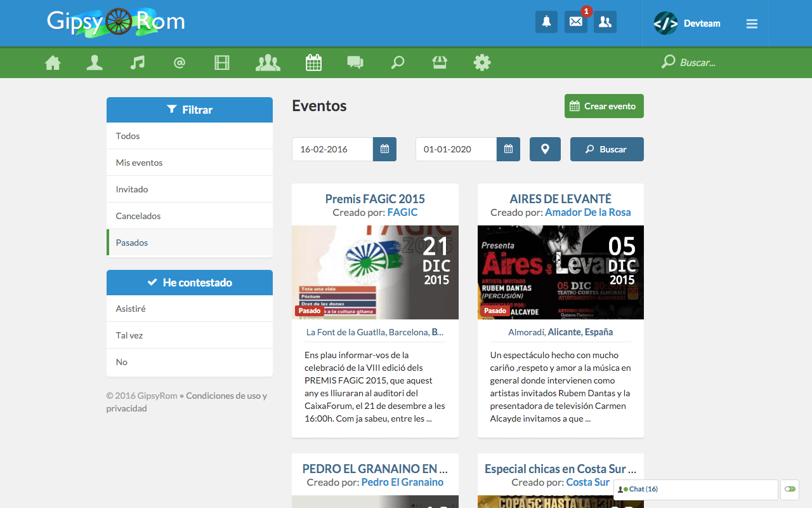Viewport: 812px width, 508px height.
Task: Open the home icon in the navigation bar
Action: point(53,62)
